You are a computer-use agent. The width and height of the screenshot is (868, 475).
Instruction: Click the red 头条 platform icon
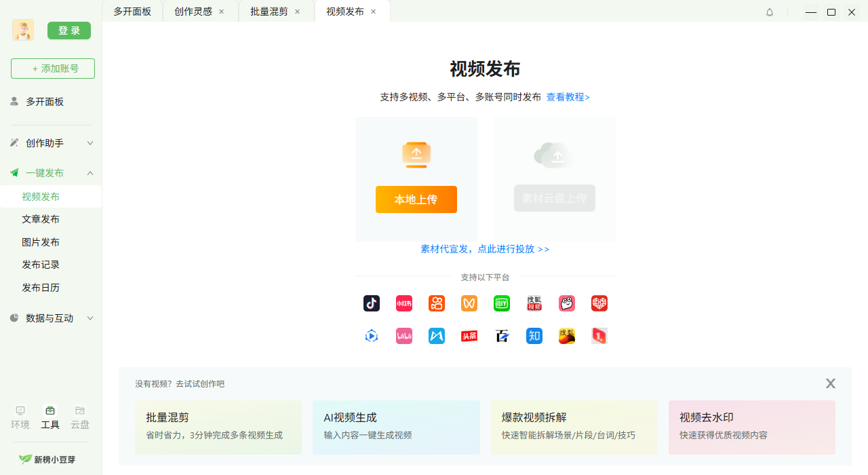469,336
